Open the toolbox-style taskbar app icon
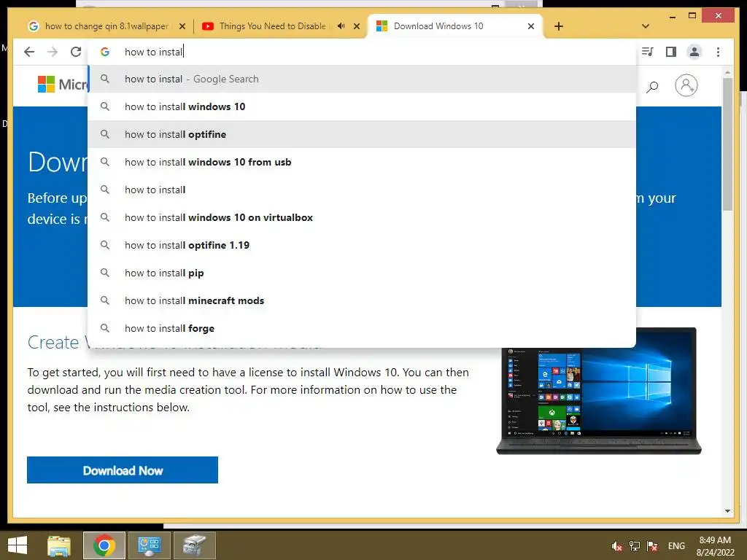This screenshot has width=747, height=560. point(194,545)
